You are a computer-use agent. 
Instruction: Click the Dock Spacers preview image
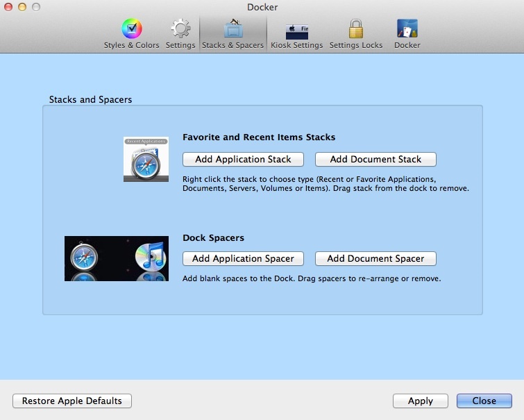pos(117,258)
